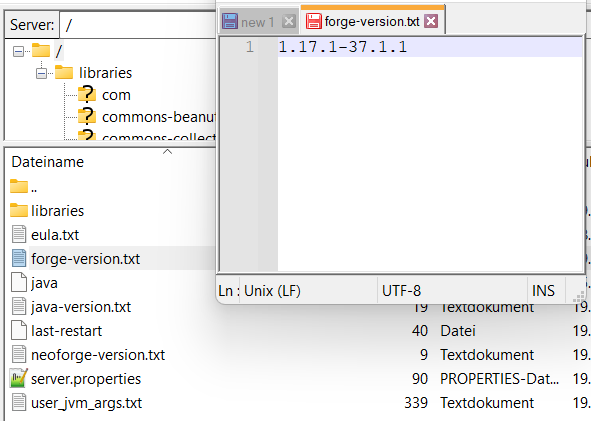Click the unsaved red disk icon on forge-version.txt tab
Image resolution: width=591 pixels, height=421 pixels.
pos(314,21)
